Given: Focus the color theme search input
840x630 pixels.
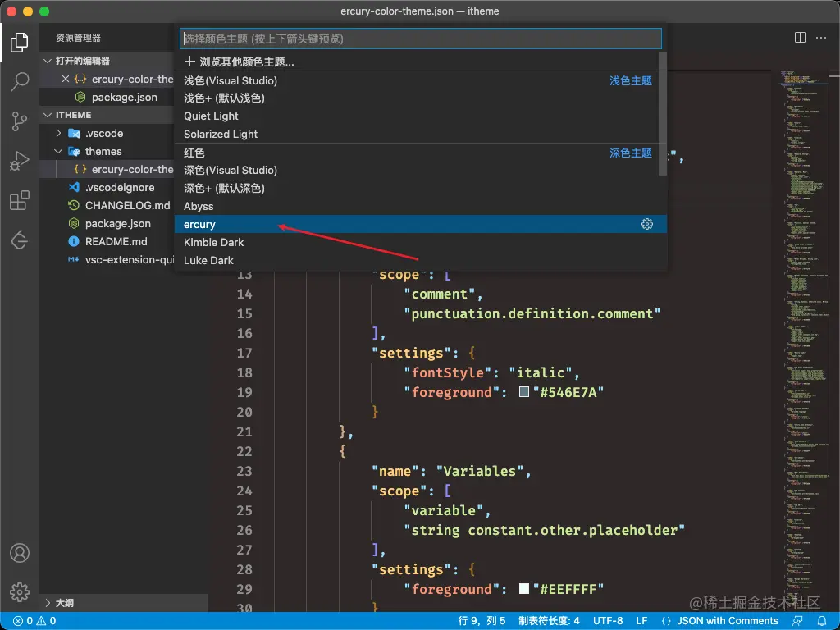Looking at the screenshot, I should point(421,39).
